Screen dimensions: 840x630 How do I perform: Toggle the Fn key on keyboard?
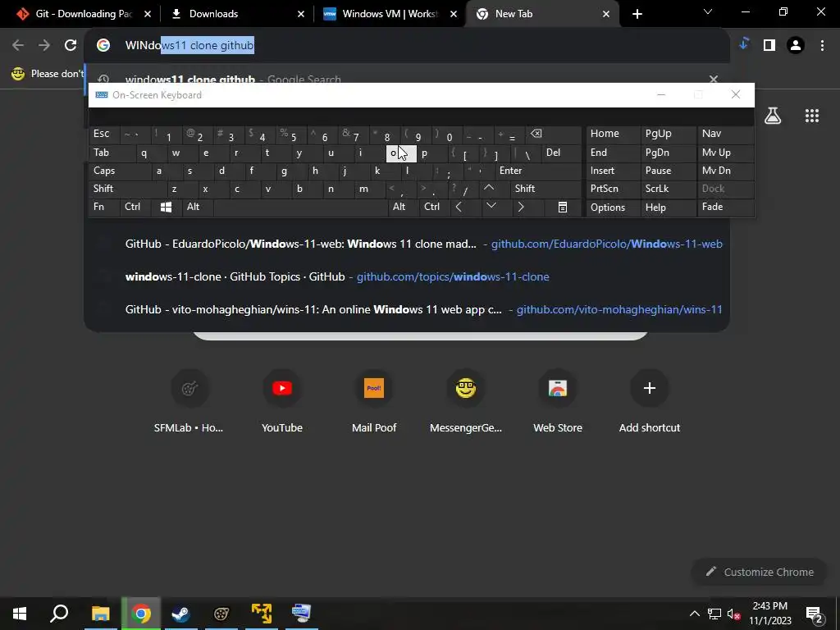[x=104, y=207]
